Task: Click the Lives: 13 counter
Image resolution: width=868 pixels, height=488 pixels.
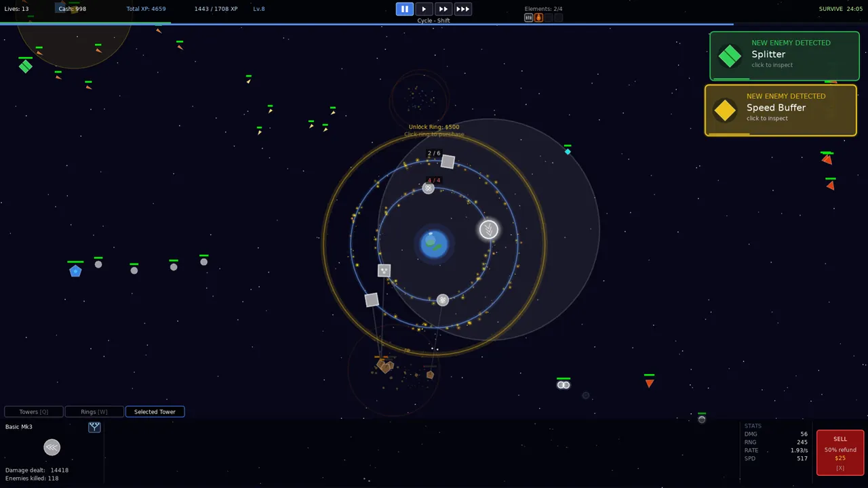Action: (17, 9)
